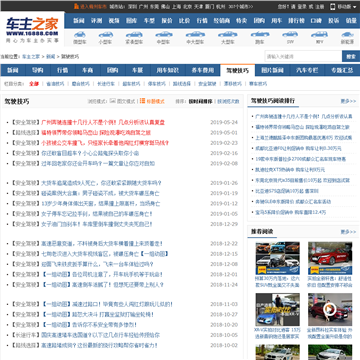Filter by 省油技巧 category
Image resolution: width=360 pixels, height=360 pixels.
tap(55, 84)
